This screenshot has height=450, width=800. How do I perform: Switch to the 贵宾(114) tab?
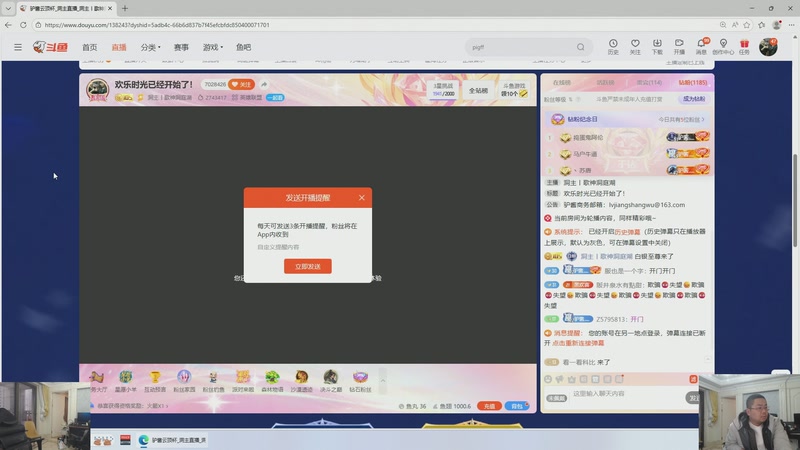pyautogui.click(x=649, y=83)
